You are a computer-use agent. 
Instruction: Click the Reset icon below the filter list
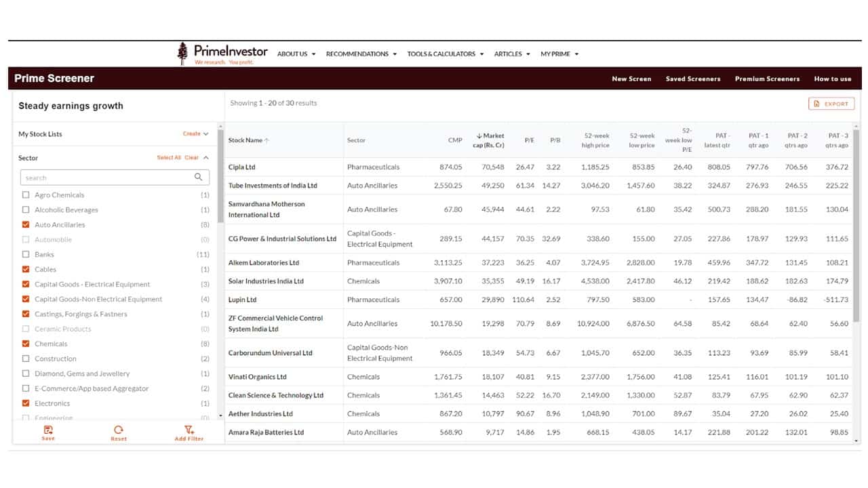[x=119, y=430]
